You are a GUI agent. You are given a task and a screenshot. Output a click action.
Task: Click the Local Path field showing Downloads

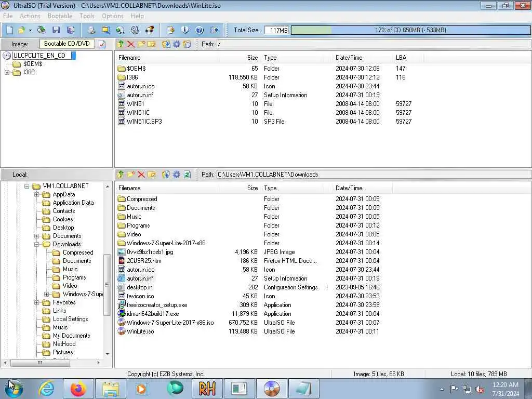coord(374,175)
